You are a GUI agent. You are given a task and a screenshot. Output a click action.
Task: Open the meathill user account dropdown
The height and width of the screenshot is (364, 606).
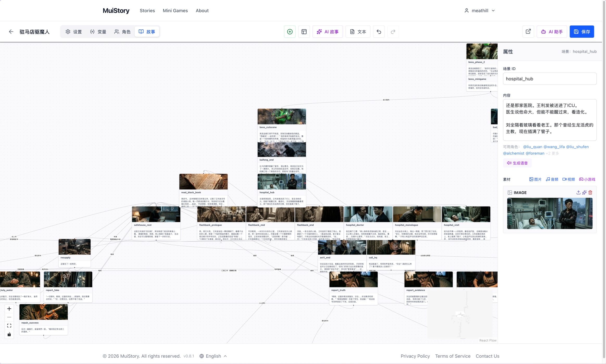(479, 11)
